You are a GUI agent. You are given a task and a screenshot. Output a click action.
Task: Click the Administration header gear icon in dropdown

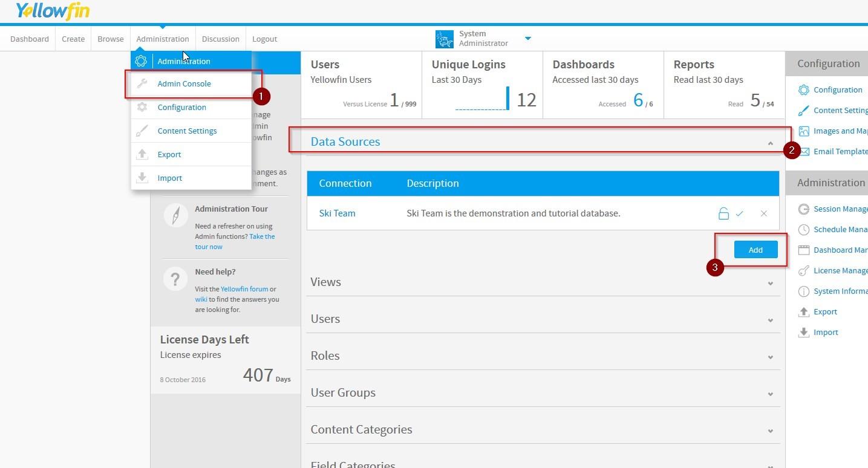tap(141, 61)
